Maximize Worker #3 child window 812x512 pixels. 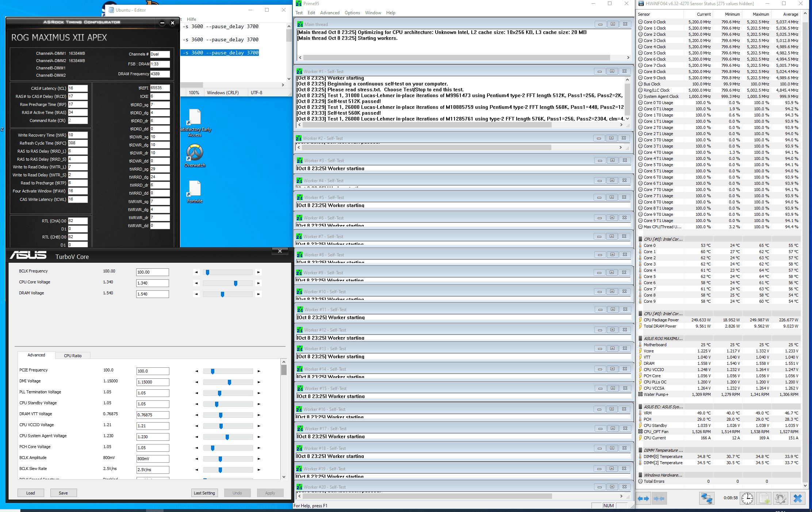[612, 160]
